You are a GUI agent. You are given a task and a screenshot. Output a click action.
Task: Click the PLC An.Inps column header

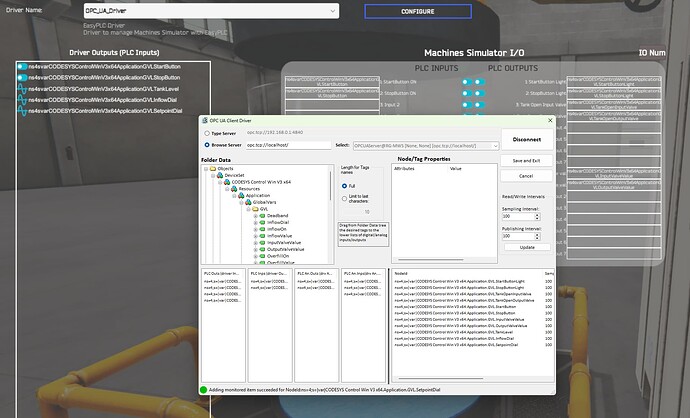tap(363, 273)
